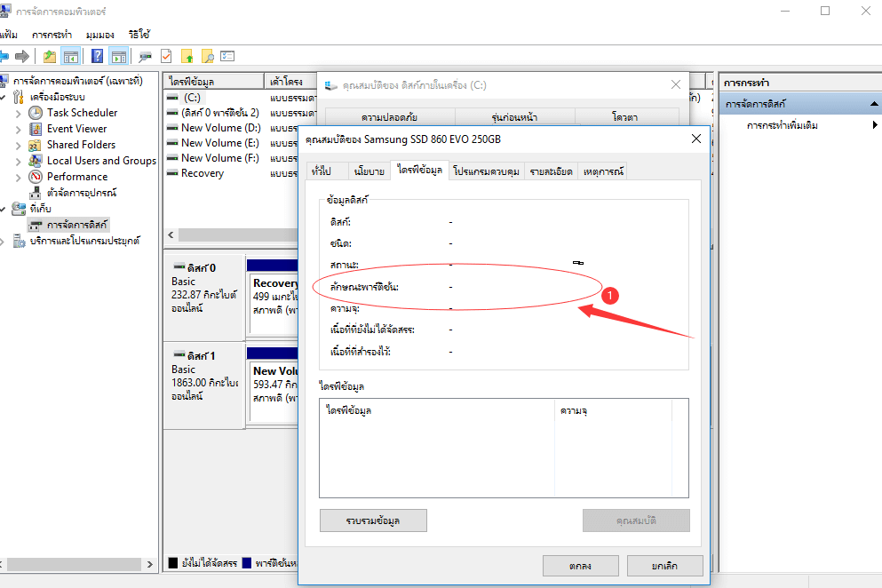882x588 pixels.
Task: Expand the Event Viewer tree node
Action: tap(19, 129)
